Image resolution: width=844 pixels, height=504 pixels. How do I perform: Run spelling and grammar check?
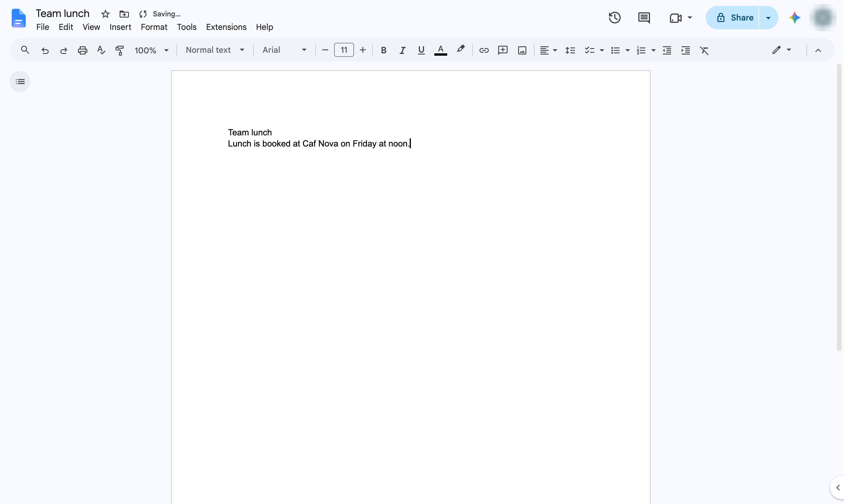(x=101, y=50)
